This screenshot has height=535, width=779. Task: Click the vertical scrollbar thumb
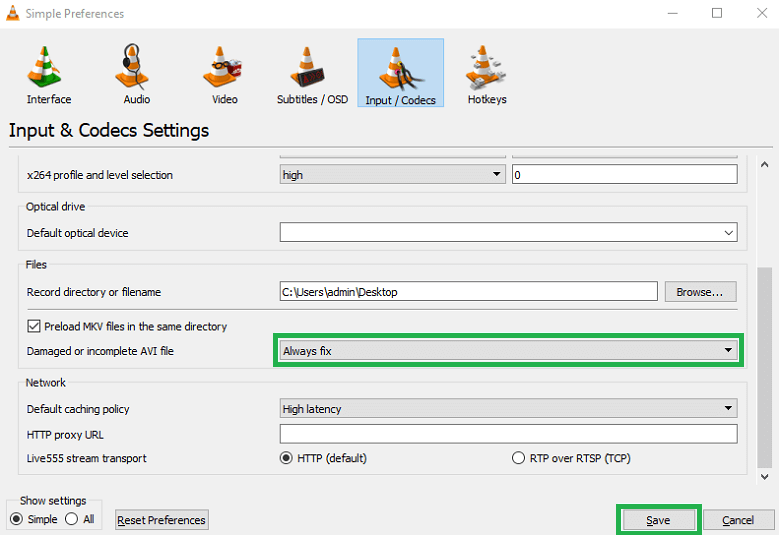765,368
